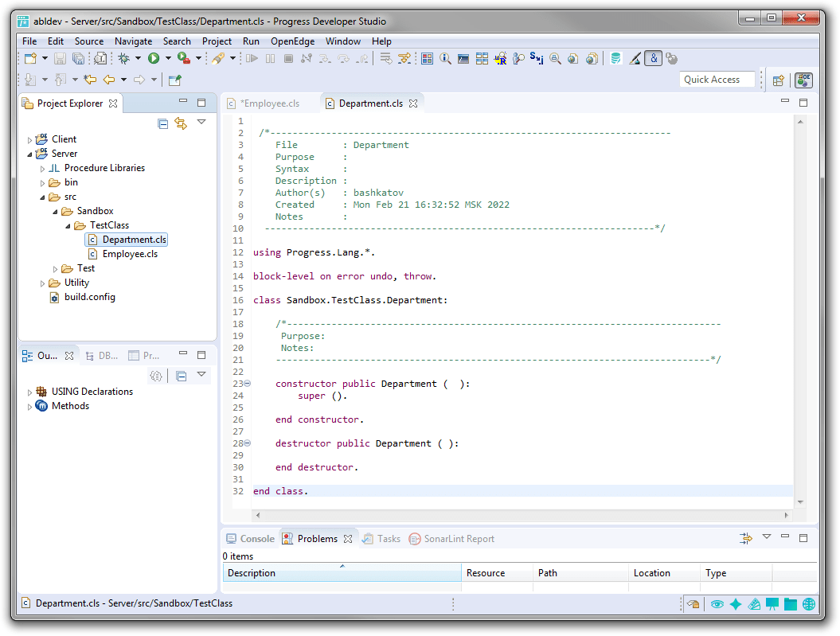Screen dimensions: 840x636
Task: Collapse the TestClass folder
Action: [68, 226]
